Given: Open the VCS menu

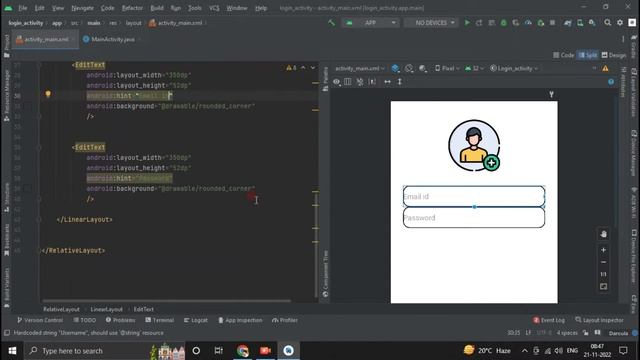Looking at the screenshot, I should tap(214, 8).
